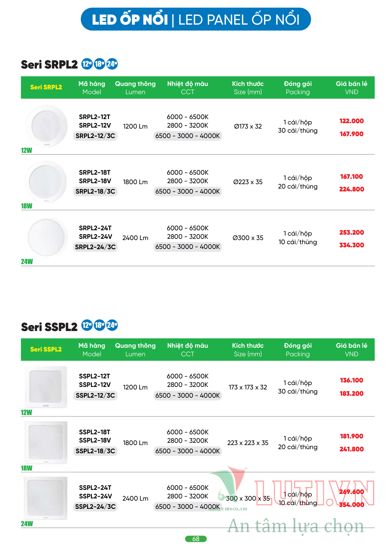
Task: Click the page number 68 badge
Action: pos(196,539)
